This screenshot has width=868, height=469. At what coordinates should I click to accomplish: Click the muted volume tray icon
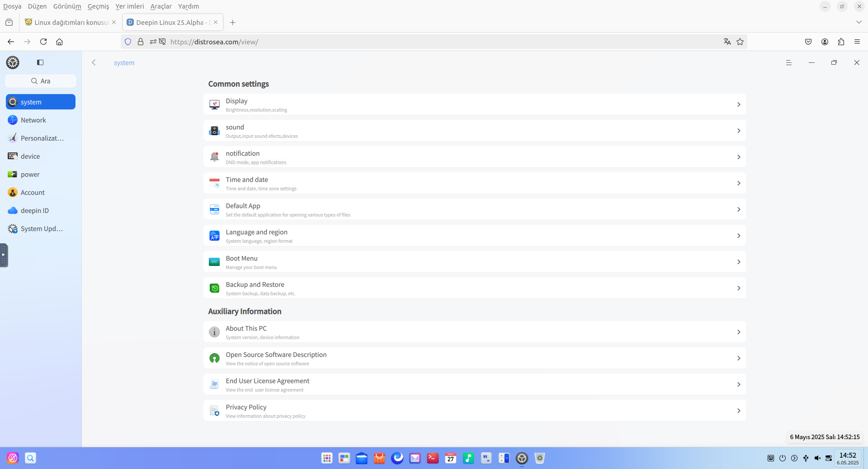(817, 458)
